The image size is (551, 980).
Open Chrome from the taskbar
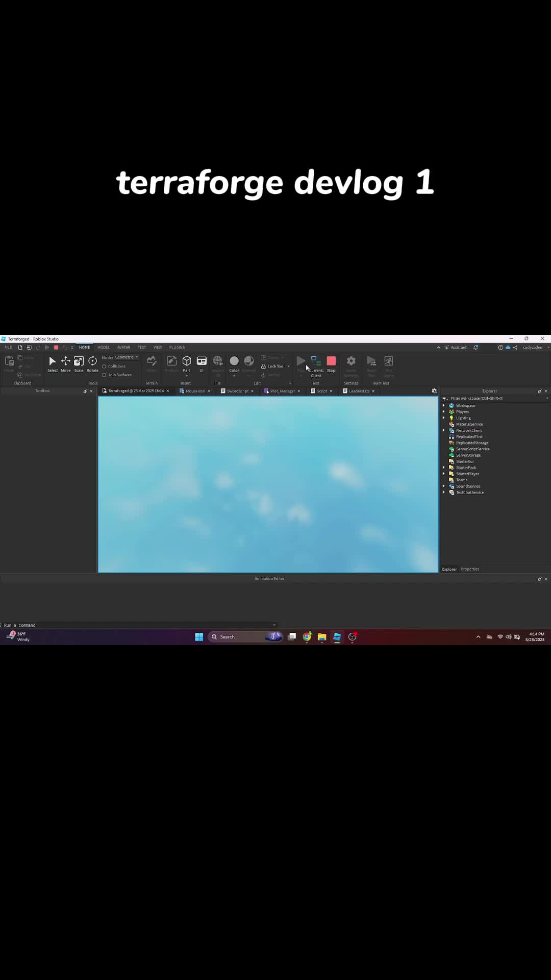click(x=307, y=636)
